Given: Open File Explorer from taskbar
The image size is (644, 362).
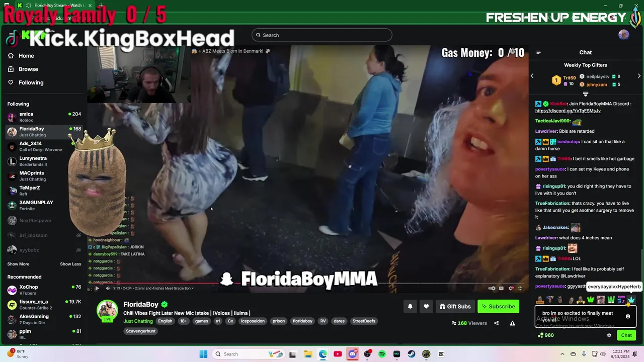Looking at the screenshot, I should coord(308,354).
